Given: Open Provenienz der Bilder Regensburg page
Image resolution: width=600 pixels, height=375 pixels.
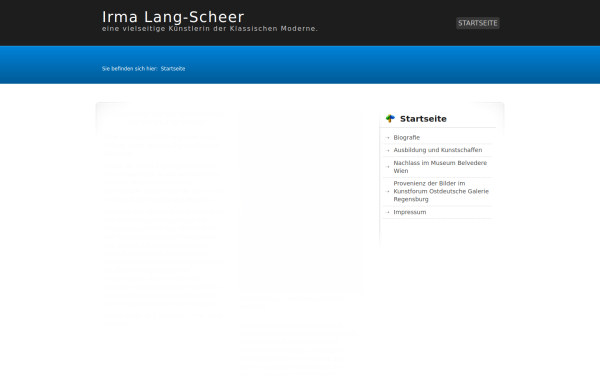Looking at the screenshot, I should point(441,191).
